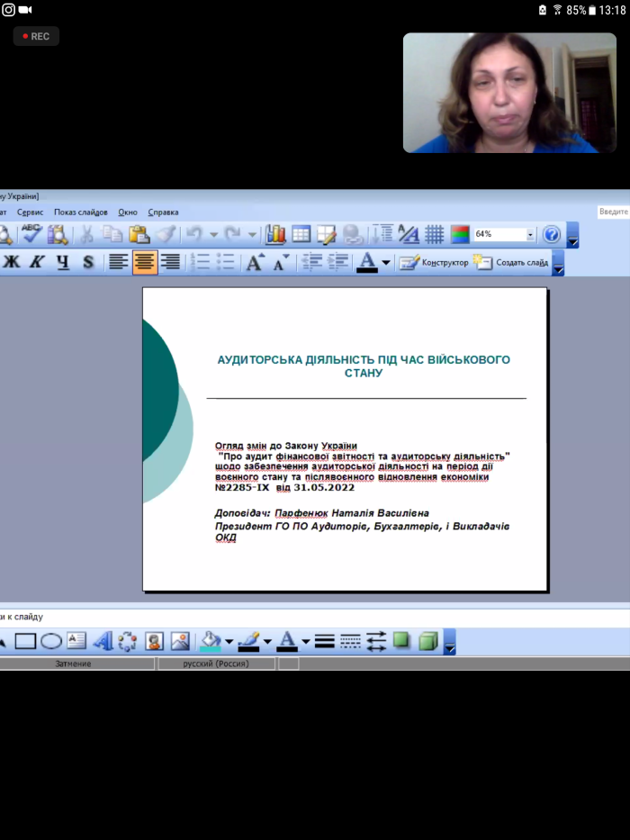Show the grid using the toolbar icon
This screenshot has height=840, width=630.
click(x=435, y=235)
